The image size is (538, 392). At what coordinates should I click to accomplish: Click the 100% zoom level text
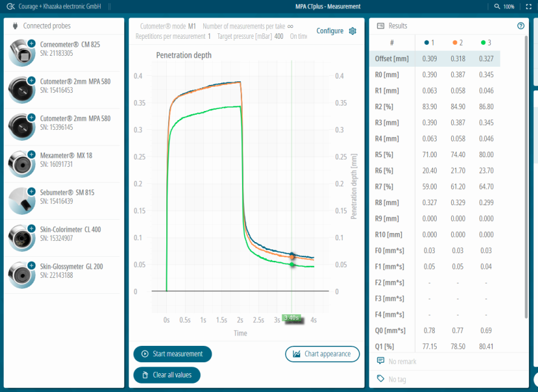pos(508,7)
